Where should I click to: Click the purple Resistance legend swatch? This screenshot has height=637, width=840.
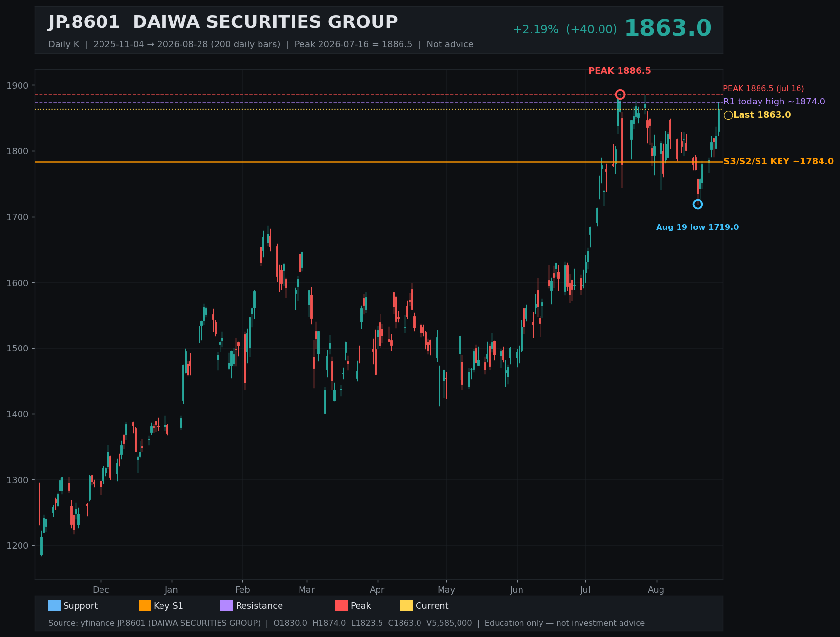click(x=227, y=606)
